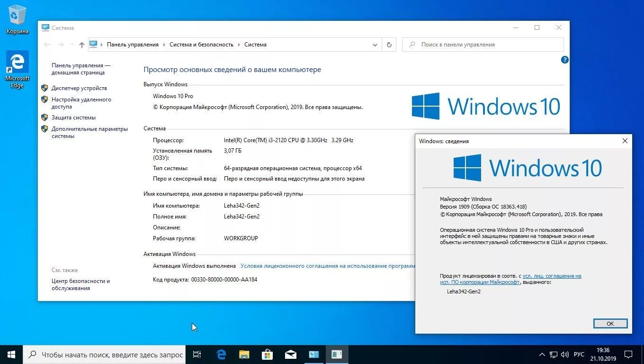Click the product code 00330-80000-00000-AA184
Image resolution: width=644 pixels, height=364 pixels.
224,280
